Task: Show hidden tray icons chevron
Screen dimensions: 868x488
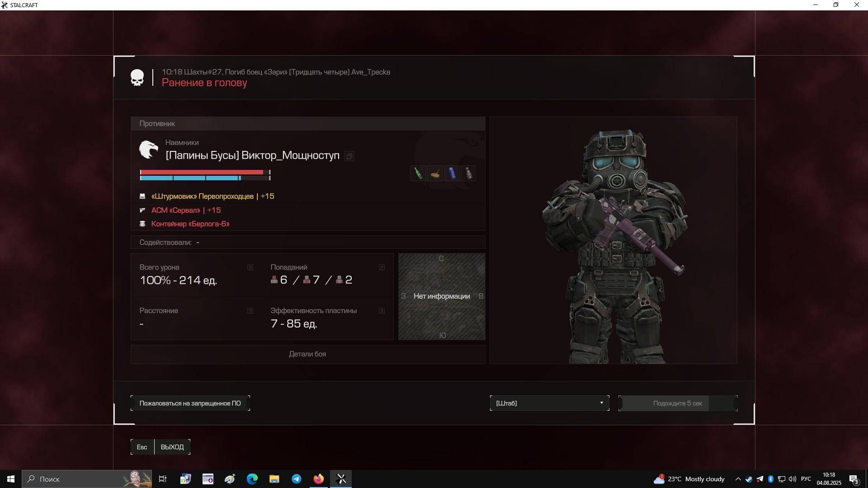Action: pyautogui.click(x=738, y=479)
